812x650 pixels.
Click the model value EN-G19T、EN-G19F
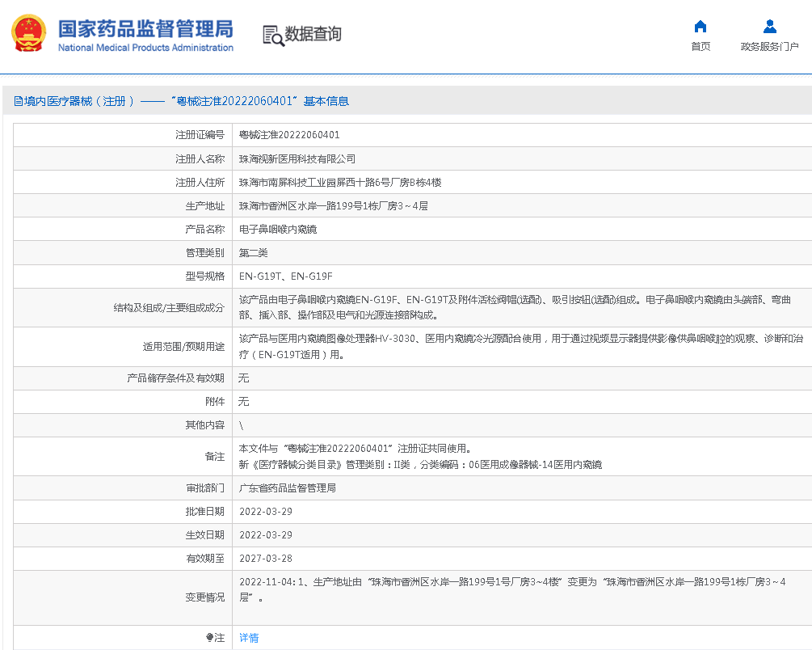[x=286, y=276]
